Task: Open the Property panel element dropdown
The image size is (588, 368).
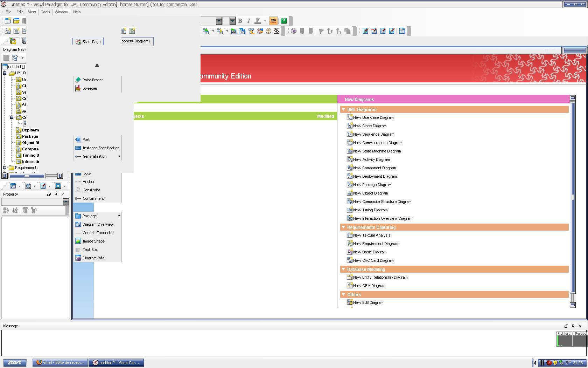Action: (66, 202)
